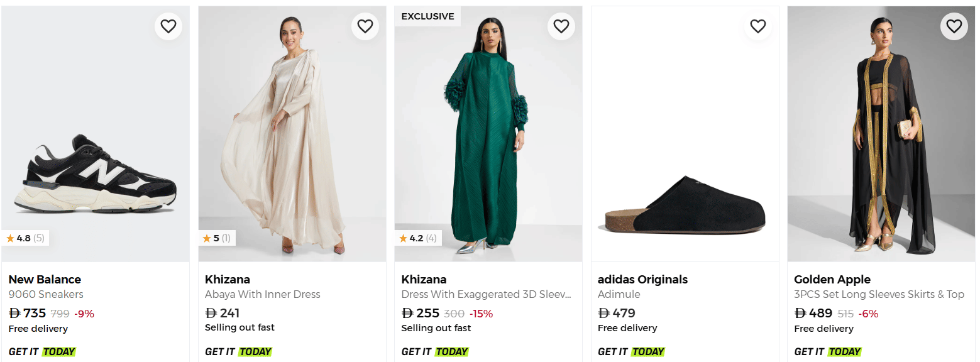Click the 5 star rating on Khizana abaya
The width and height of the screenshot is (980, 362).
[x=216, y=238]
